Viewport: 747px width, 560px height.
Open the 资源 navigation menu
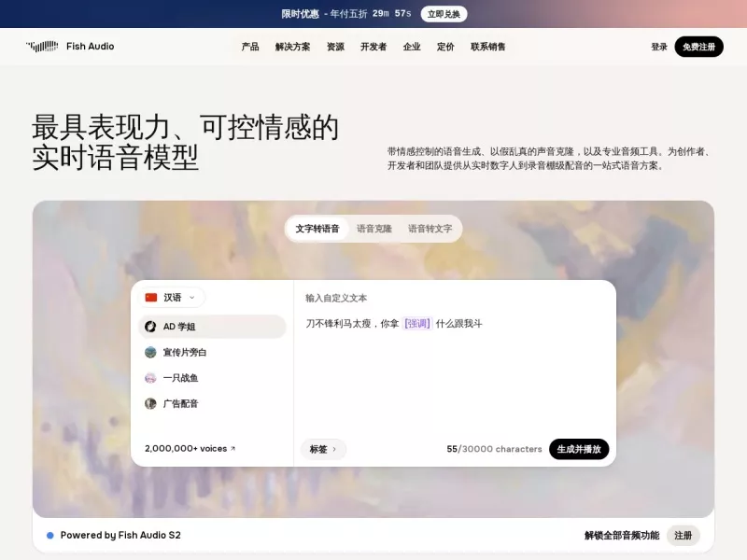coord(335,47)
